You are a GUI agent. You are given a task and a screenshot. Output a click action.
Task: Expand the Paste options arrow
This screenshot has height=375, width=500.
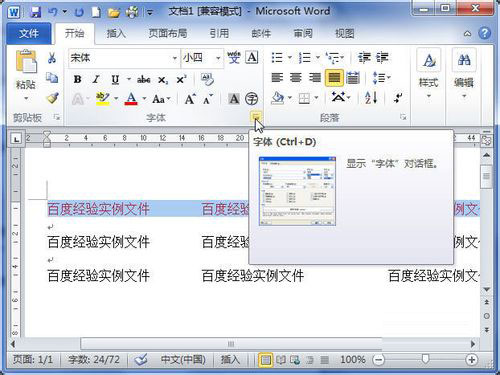(x=26, y=99)
